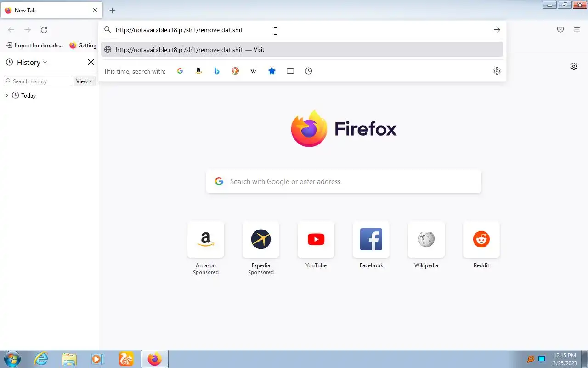Open History sidebar switcher dropdown
This screenshot has width=588, height=368.
tap(27, 62)
